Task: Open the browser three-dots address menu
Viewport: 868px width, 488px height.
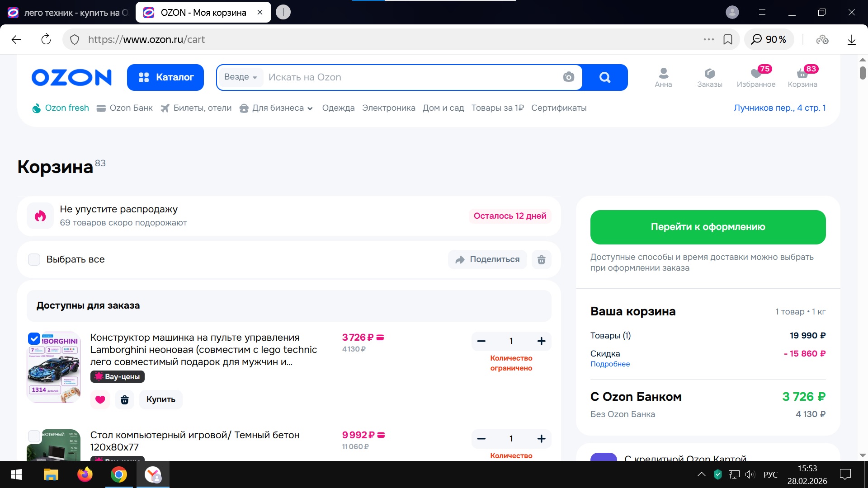Action: pos(708,39)
